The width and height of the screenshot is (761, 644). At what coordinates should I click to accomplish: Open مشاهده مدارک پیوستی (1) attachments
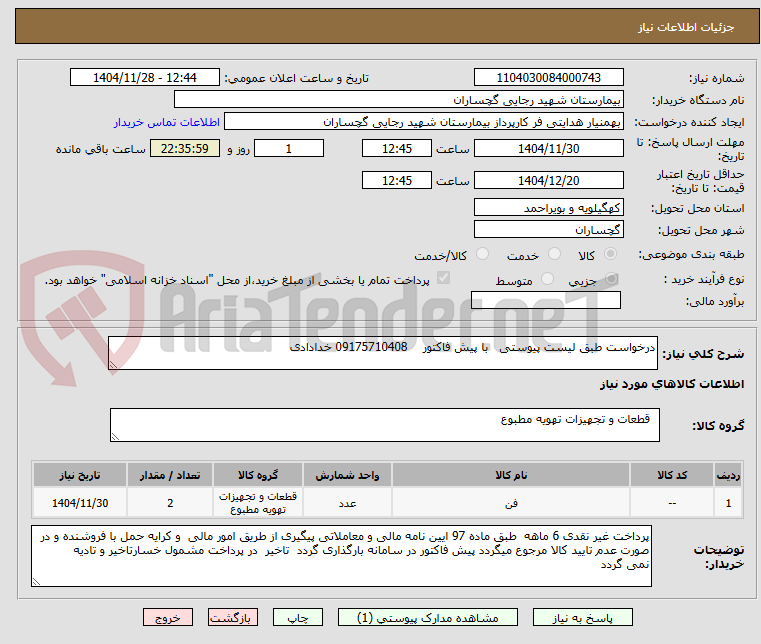coord(428,617)
